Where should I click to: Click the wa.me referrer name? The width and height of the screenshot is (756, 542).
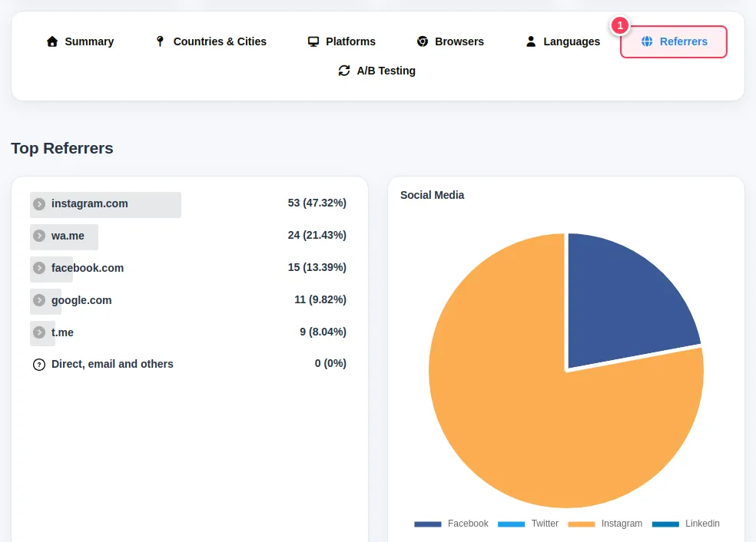pyautogui.click(x=68, y=236)
